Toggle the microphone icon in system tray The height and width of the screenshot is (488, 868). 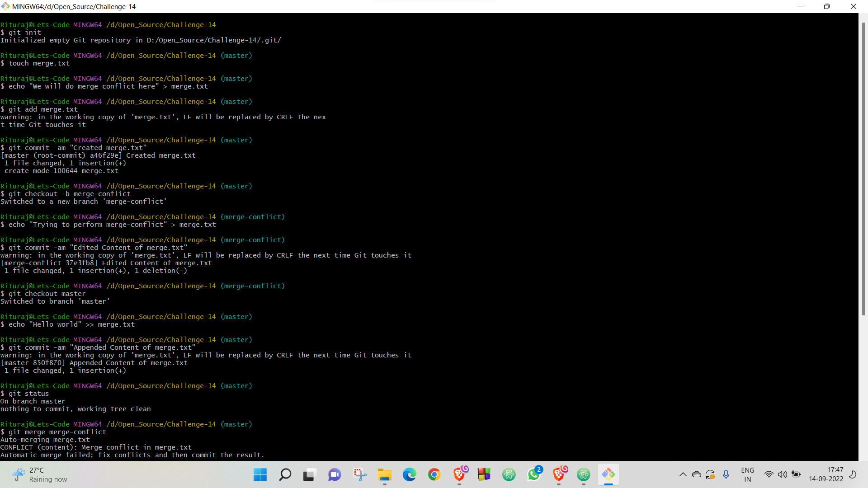point(726,474)
